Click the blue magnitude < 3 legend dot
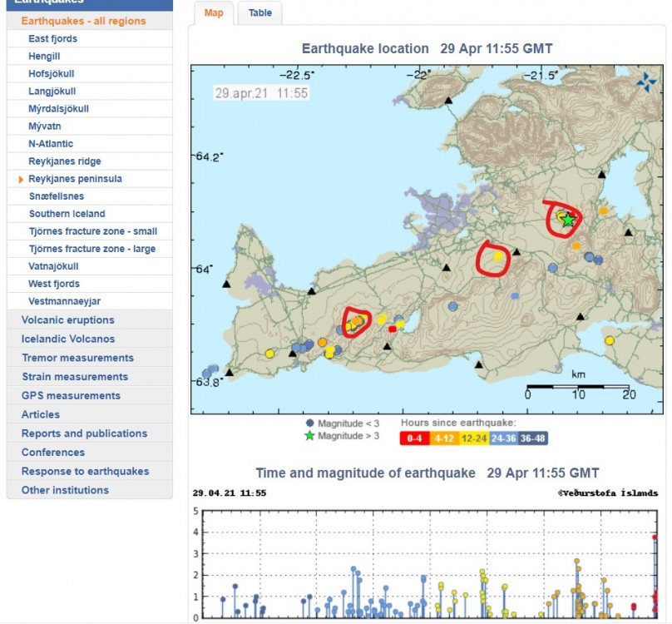This screenshot has height=624, width=672. 309,423
